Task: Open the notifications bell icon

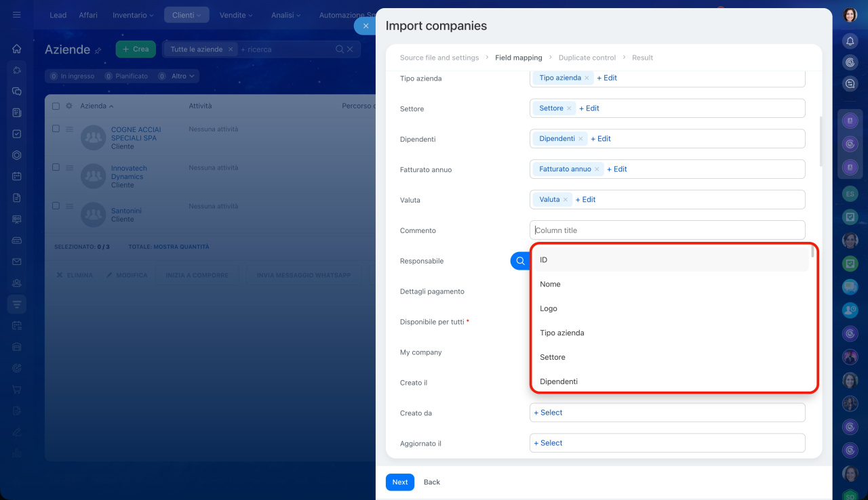Action: tap(850, 41)
